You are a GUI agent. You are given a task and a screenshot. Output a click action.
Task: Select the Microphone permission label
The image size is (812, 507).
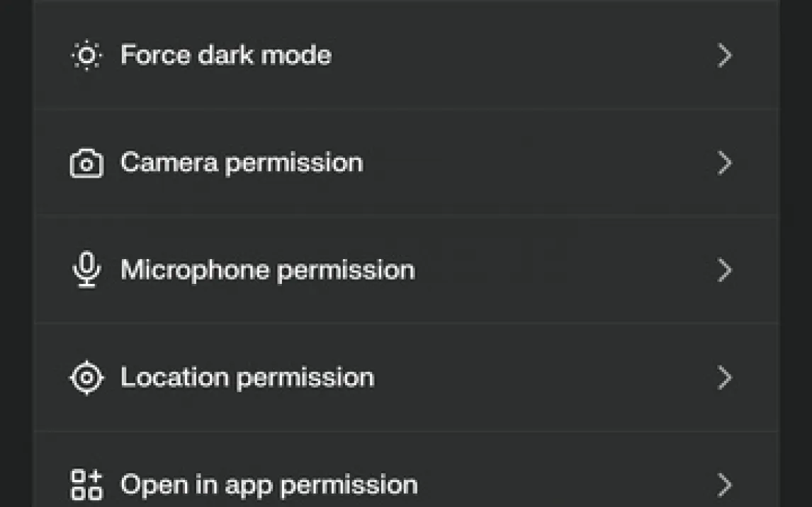[x=268, y=270]
